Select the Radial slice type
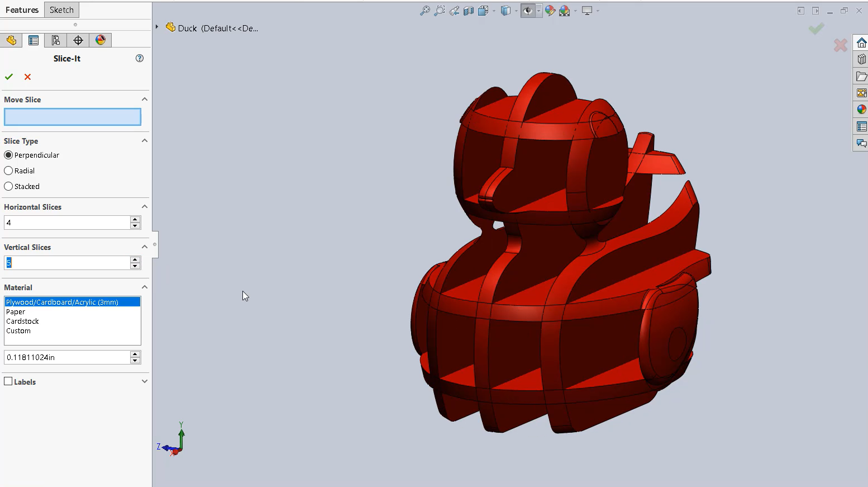This screenshot has height=487, width=868. (8, 171)
